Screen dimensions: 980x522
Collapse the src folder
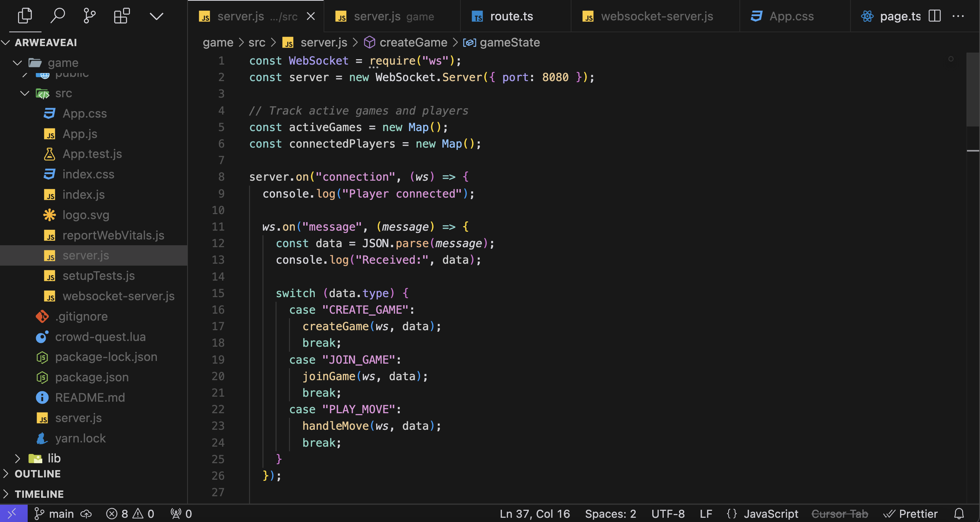(x=25, y=93)
